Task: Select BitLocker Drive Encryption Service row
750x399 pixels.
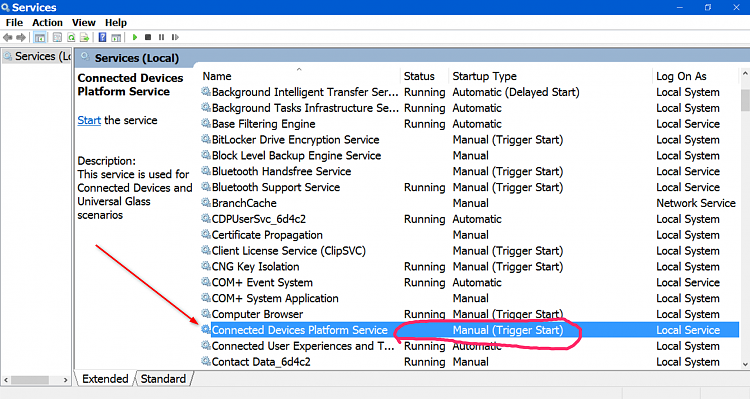Action: pyautogui.click(x=470, y=140)
